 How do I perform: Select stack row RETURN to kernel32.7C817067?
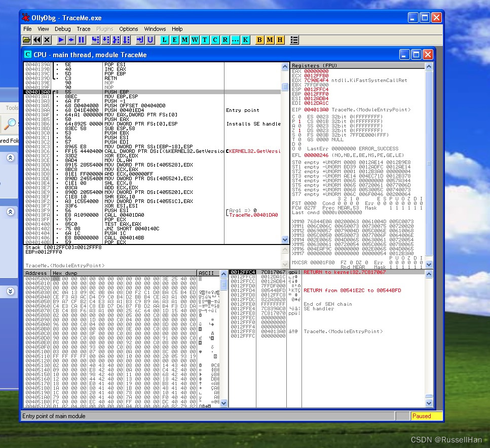[326, 272]
